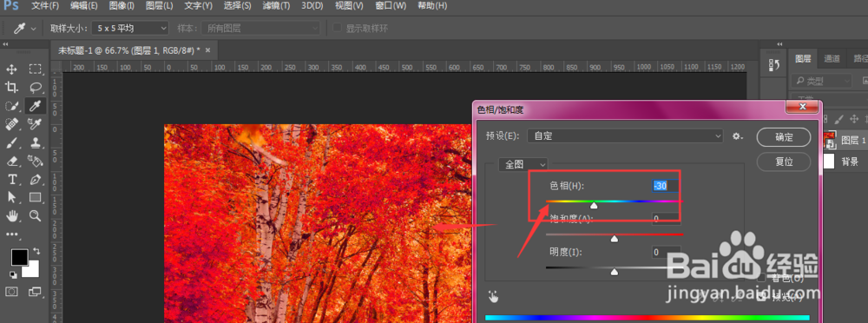The width and height of the screenshot is (868, 323).
Task: Select the Eyedropper tool in toolbar
Action: [36, 105]
